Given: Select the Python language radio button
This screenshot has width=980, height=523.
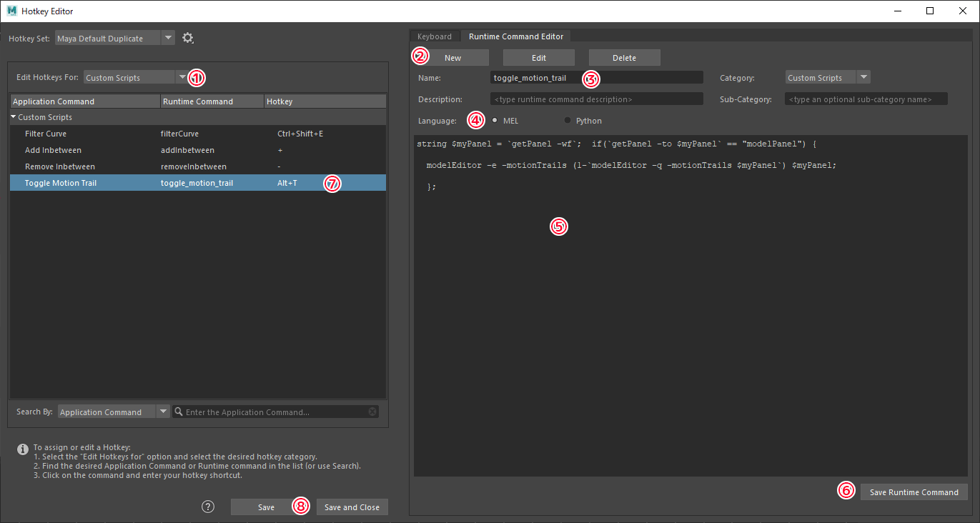Looking at the screenshot, I should (568, 120).
